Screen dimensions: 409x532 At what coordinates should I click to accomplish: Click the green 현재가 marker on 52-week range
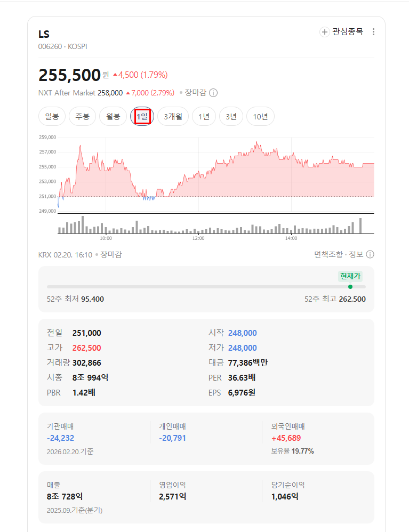pyautogui.click(x=350, y=287)
